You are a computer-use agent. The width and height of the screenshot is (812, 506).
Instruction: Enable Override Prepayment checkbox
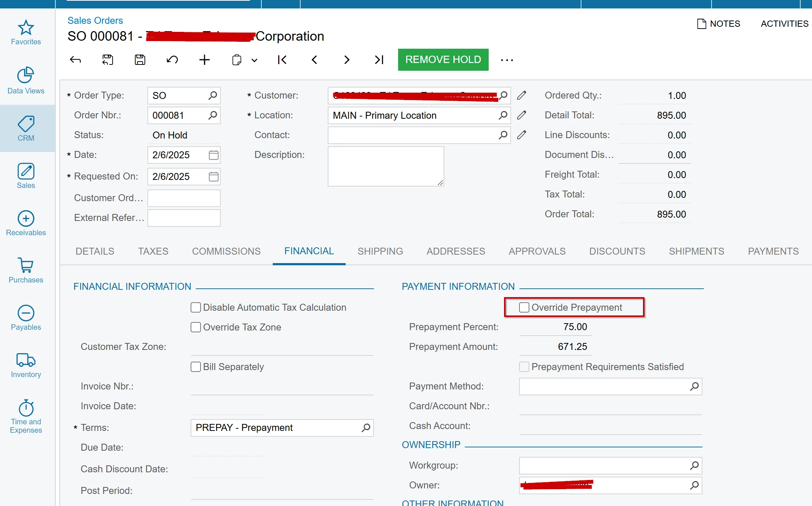coord(524,307)
